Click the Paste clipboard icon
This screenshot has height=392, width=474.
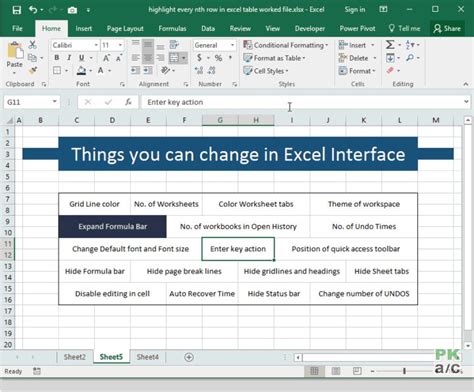tap(15, 50)
